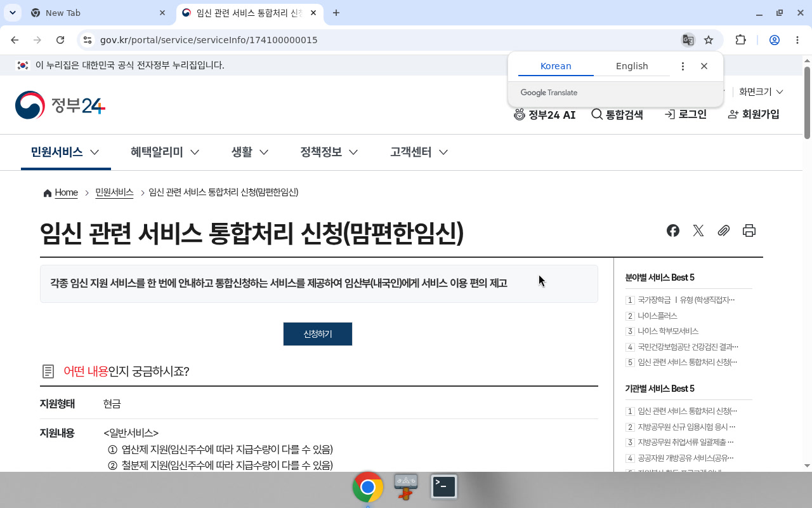Print this page icon
This screenshot has width=812, height=508.
[749, 231]
